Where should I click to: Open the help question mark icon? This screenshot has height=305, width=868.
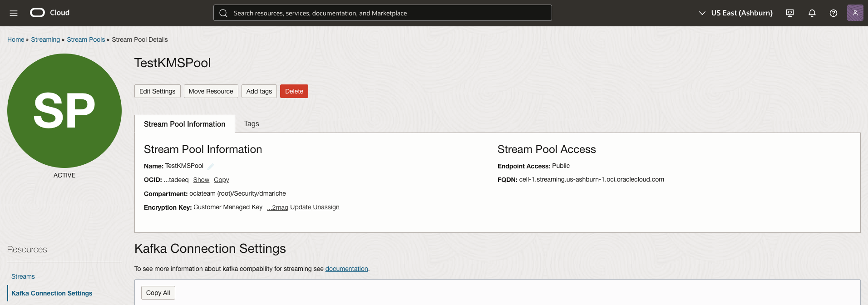(x=833, y=13)
